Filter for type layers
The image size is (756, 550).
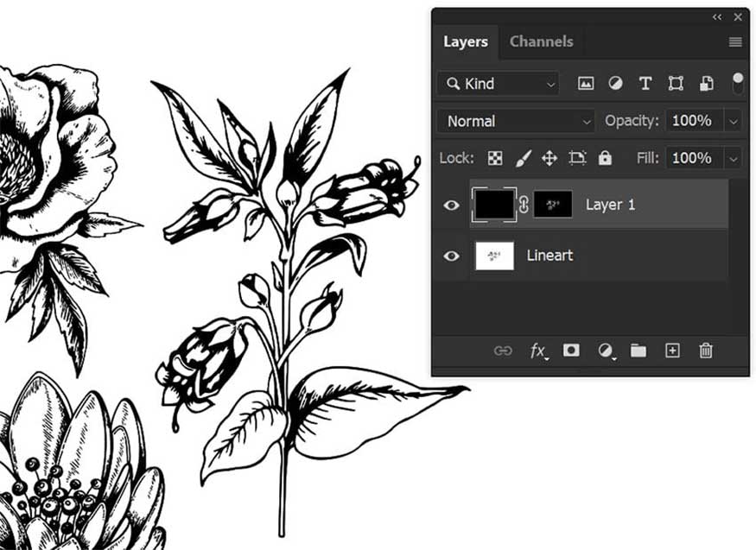click(x=645, y=84)
